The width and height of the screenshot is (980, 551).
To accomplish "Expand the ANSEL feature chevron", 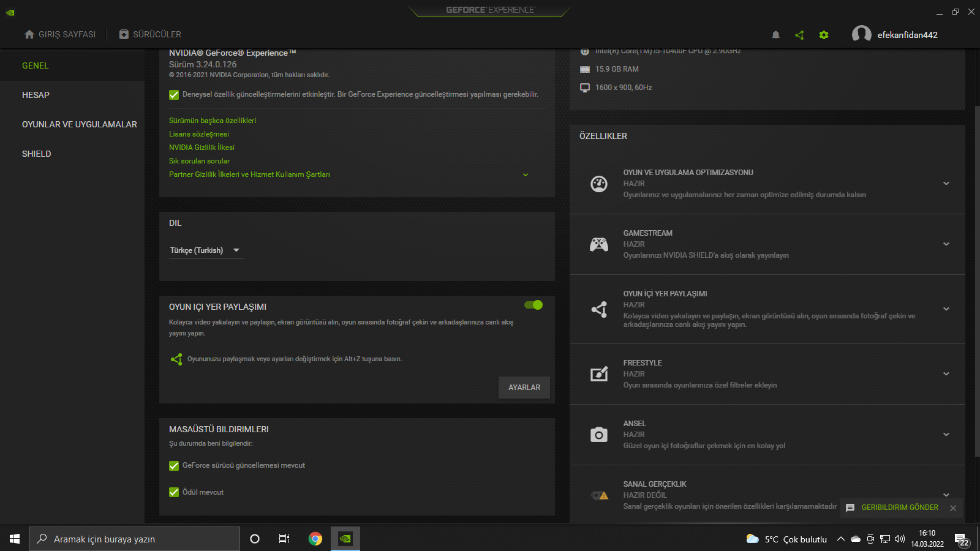I will tap(946, 435).
